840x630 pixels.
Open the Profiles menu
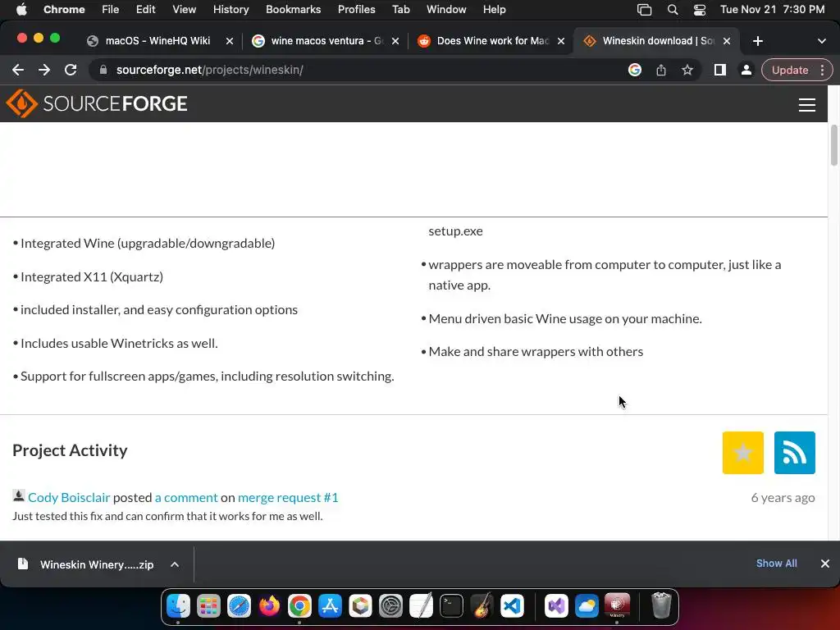pos(356,10)
